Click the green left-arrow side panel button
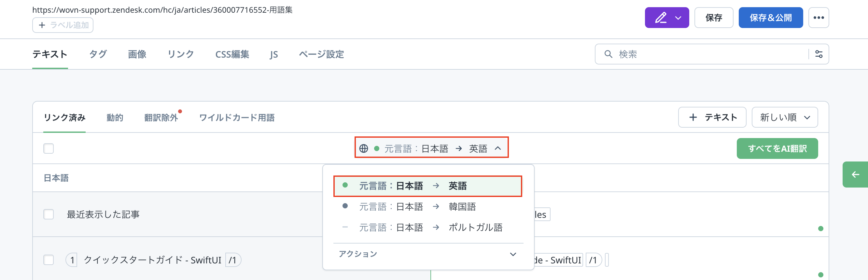868x280 pixels. (855, 175)
